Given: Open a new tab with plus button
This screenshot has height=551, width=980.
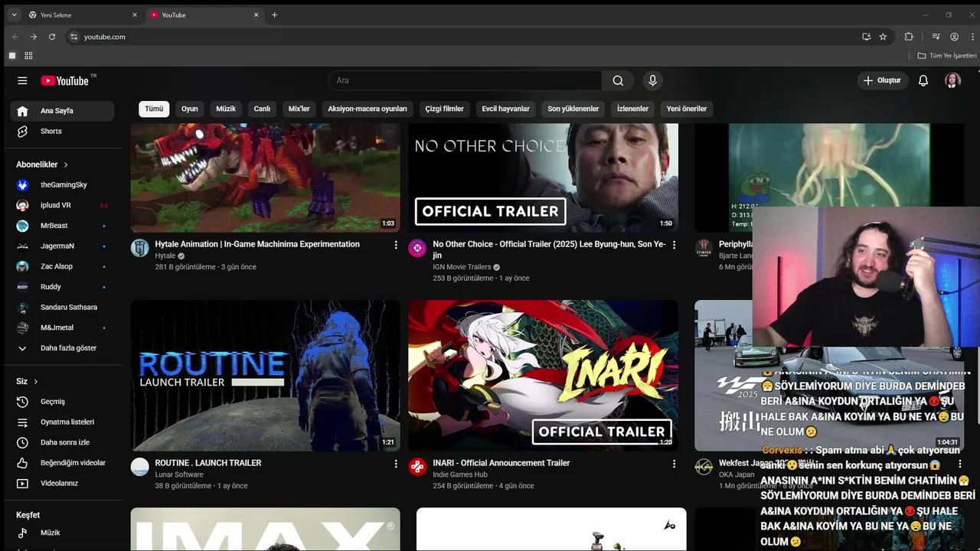Looking at the screenshot, I should tap(275, 15).
